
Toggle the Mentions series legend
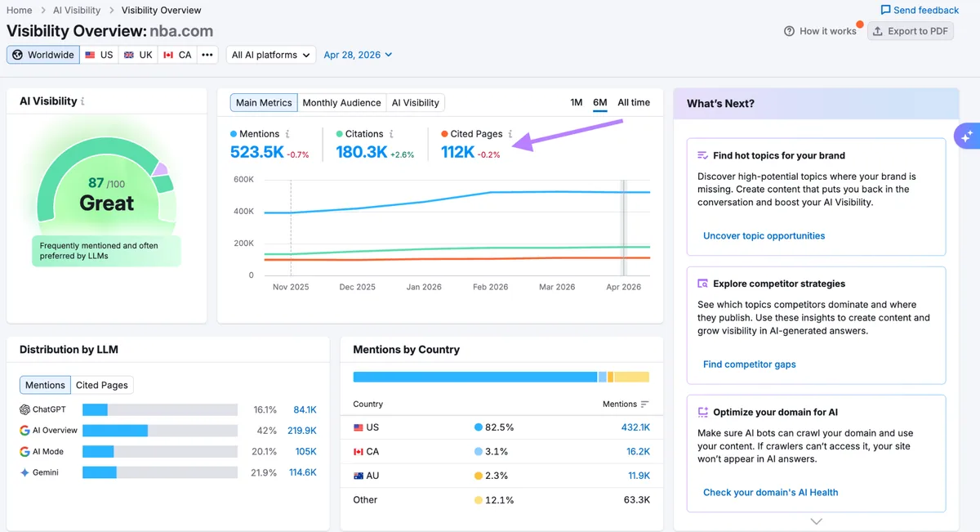(255, 134)
